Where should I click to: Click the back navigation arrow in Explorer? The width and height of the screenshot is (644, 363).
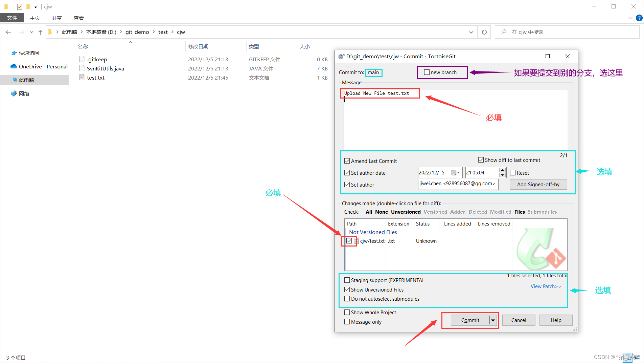(x=8, y=32)
